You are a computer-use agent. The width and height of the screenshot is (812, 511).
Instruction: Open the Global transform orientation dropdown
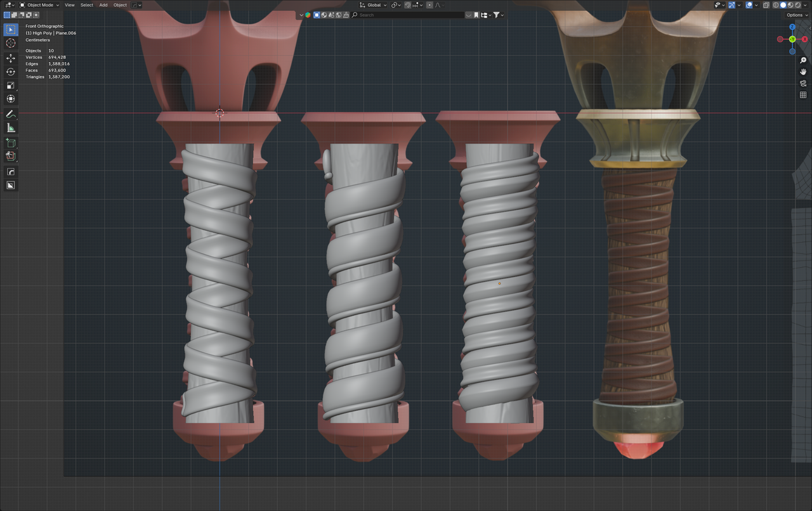(x=374, y=5)
